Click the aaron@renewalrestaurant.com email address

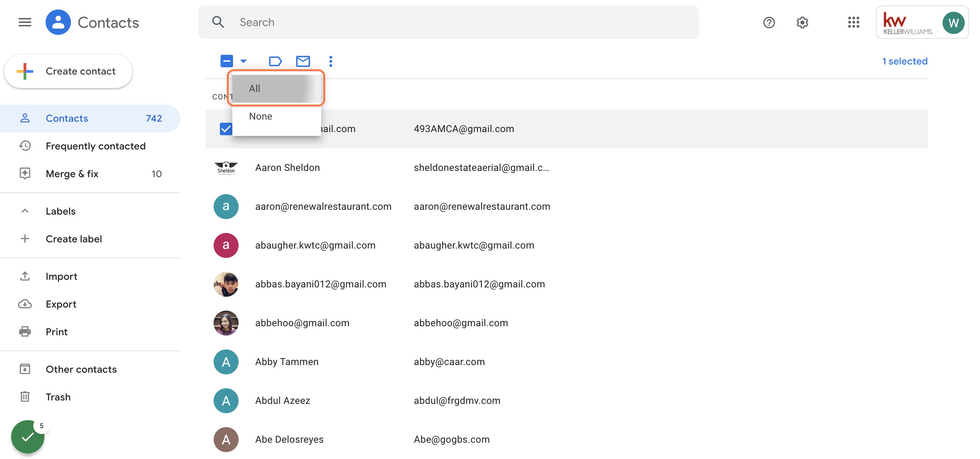point(482,207)
